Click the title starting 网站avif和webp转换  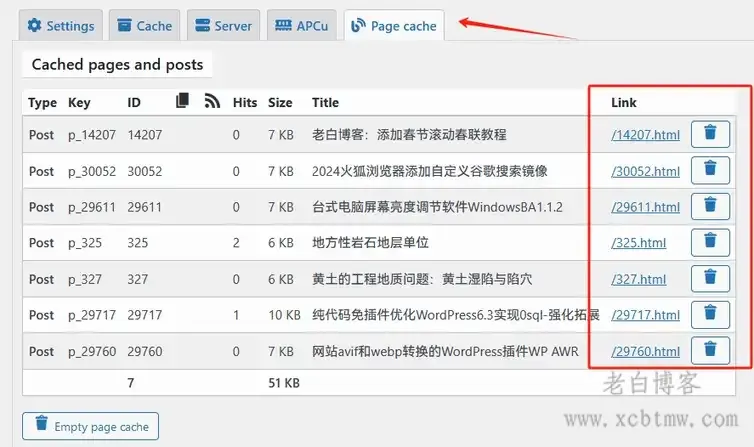pyautogui.click(x=445, y=351)
